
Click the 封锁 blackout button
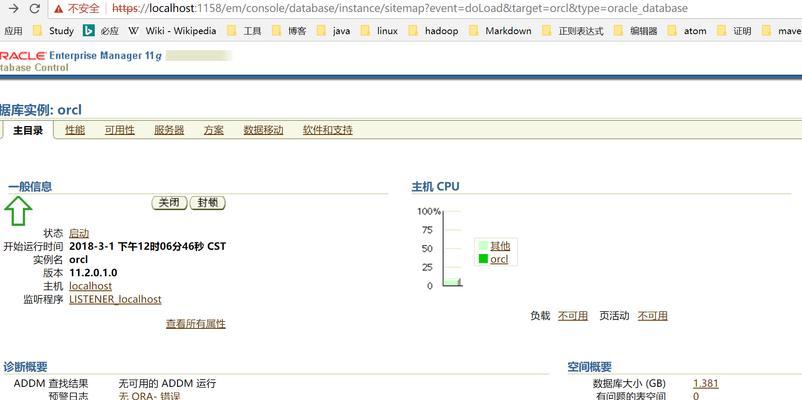[x=207, y=203]
